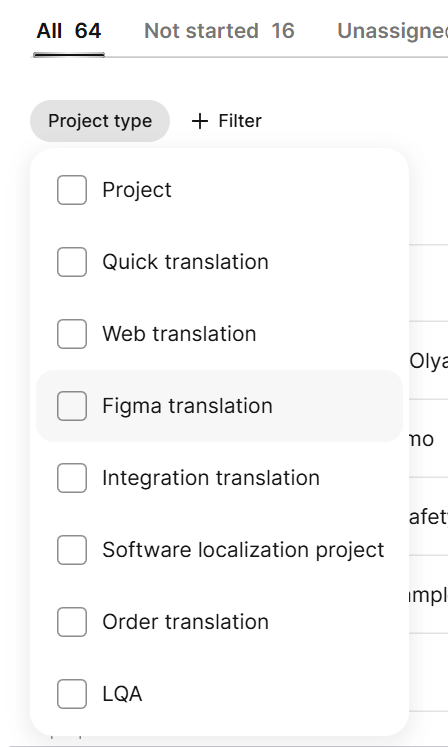
Task: Collapse the Project type filter dropdown
Action: 100,121
